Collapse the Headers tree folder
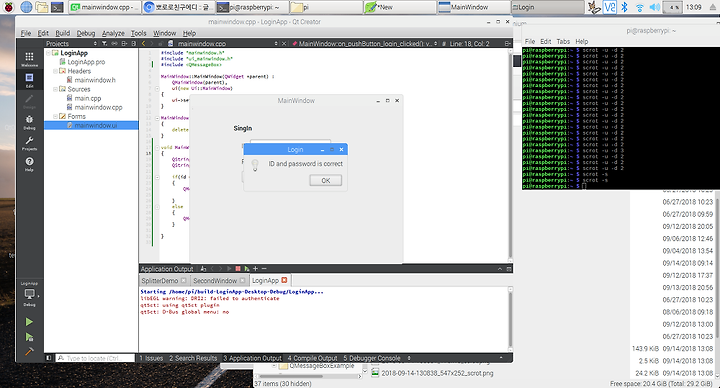The height and width of the screenshot is (388, 720). pyautogui.click(x=55, y=71)
